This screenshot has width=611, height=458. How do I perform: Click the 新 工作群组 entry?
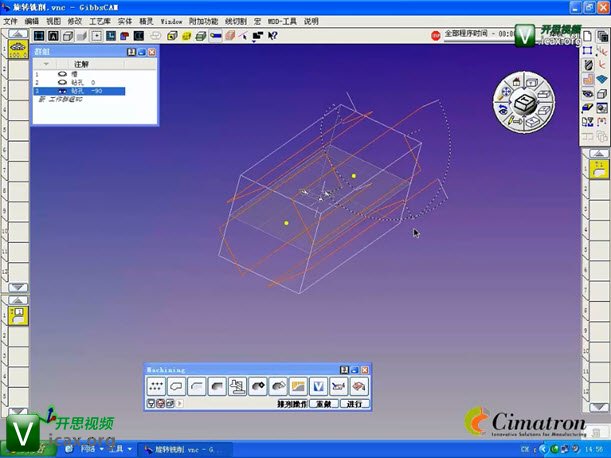click(x=60, y=99)
